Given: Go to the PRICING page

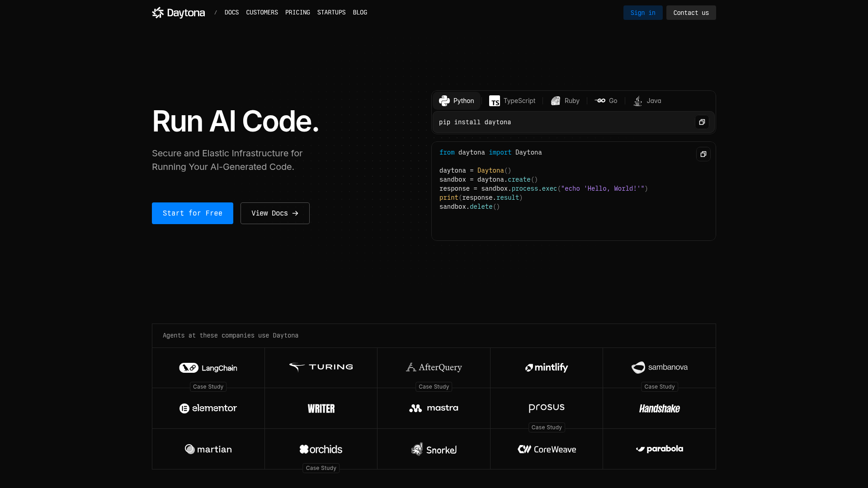Looking at the screenshot, I should pos(297,13).
